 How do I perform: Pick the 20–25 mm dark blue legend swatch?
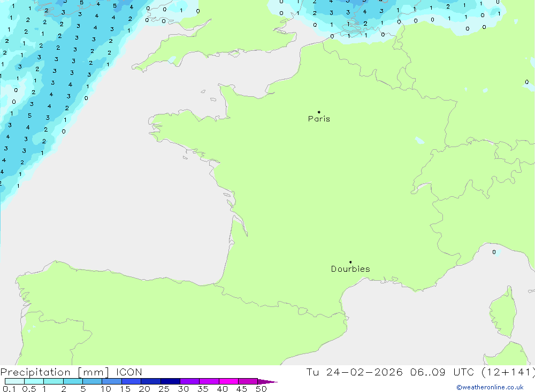pyautogui.click(x=150, y=381)
